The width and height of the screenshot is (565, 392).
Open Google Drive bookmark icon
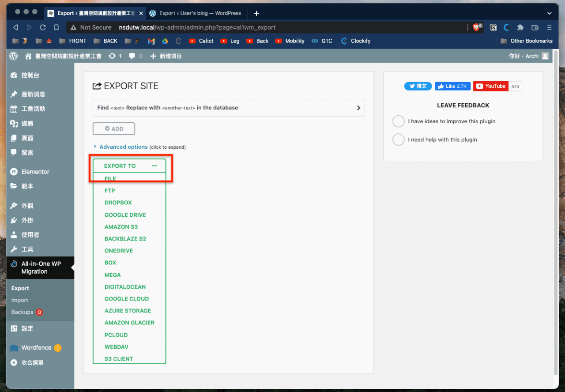pyautogui.click(x=165, y=41)
